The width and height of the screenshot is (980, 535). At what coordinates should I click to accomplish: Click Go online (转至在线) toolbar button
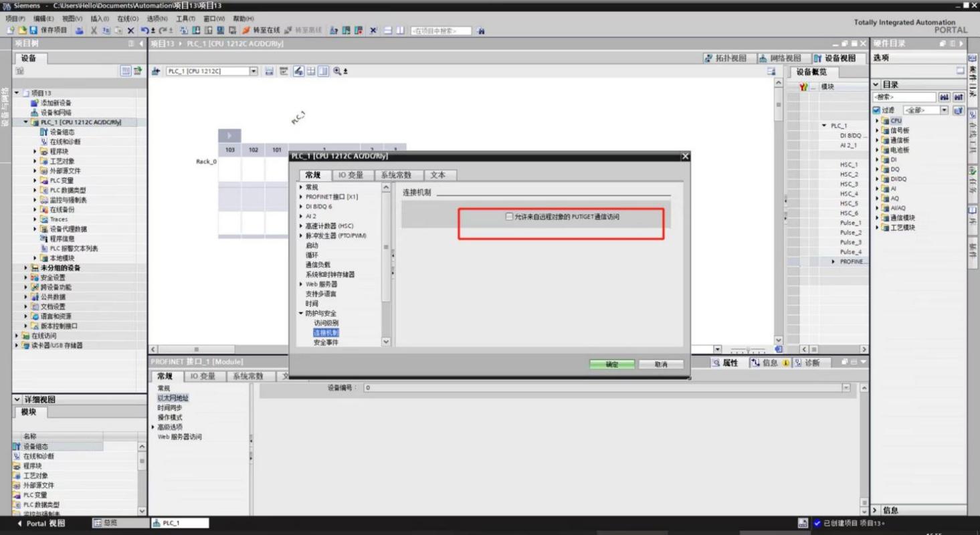point(261,30)
